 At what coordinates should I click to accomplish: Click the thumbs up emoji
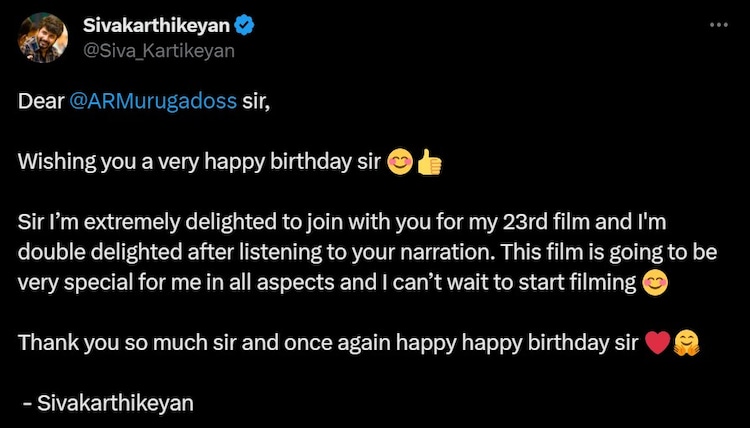point(429,162)
